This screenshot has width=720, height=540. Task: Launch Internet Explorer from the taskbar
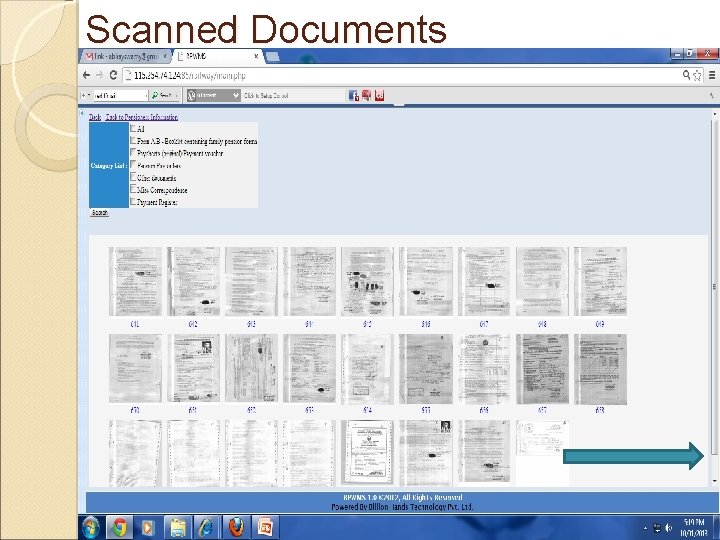(206, 527)
